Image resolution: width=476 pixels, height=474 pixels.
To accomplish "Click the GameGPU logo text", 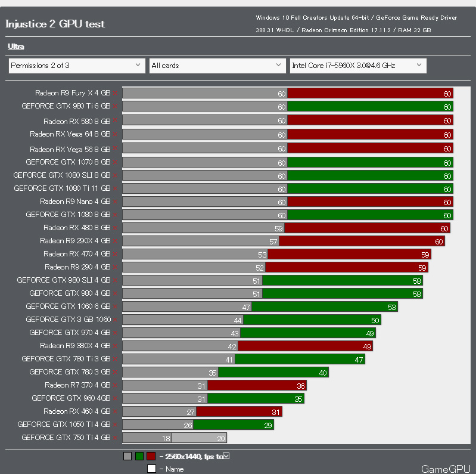I will 446,469.
